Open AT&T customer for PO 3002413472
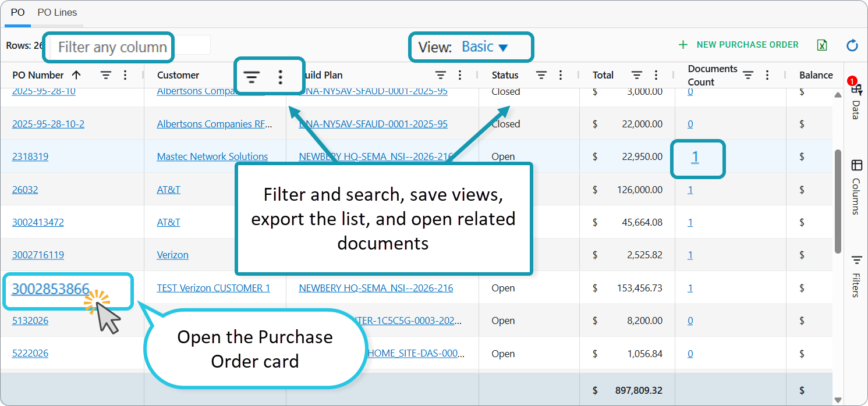This screenshot has width=868, height=406. (169, 222)
